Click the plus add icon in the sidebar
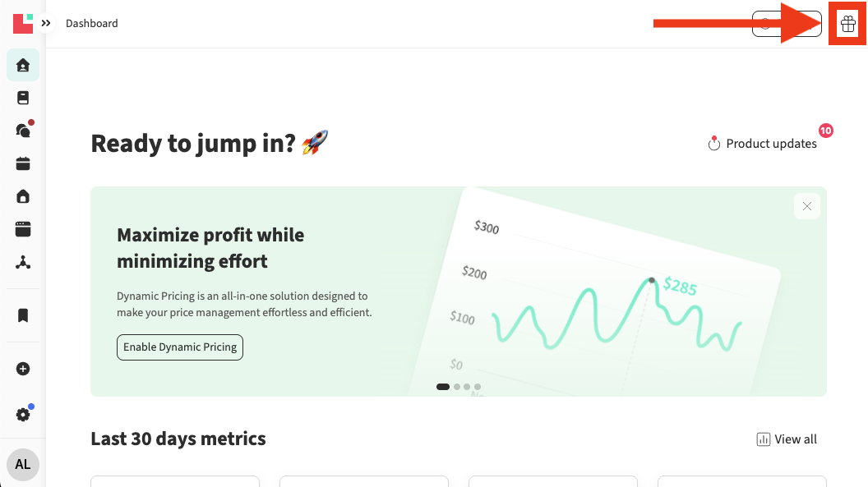The height and width of the screenshot is (487, 868). 23,369
